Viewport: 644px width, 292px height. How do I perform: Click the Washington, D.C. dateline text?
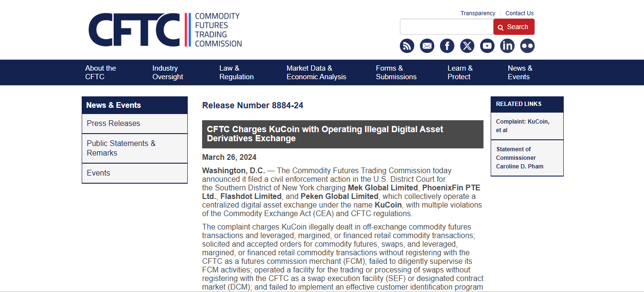234,171
